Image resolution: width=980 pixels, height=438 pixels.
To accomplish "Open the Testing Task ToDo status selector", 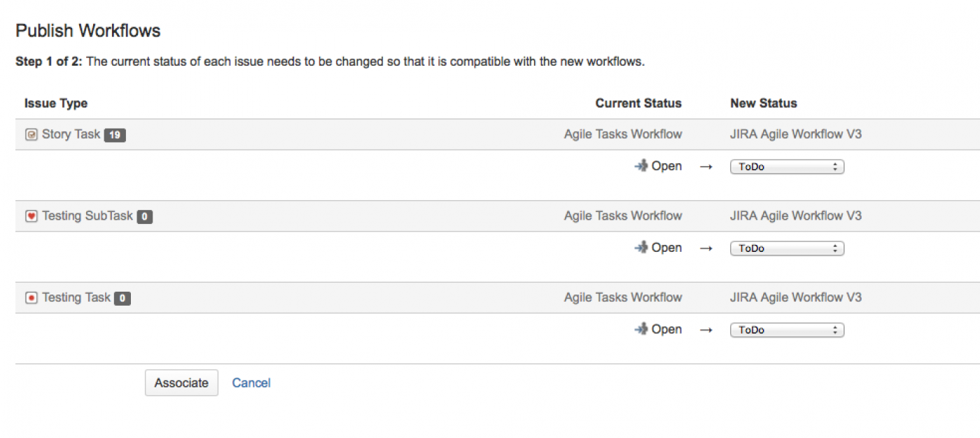I will pyautogui.click(x=787, y=330).
